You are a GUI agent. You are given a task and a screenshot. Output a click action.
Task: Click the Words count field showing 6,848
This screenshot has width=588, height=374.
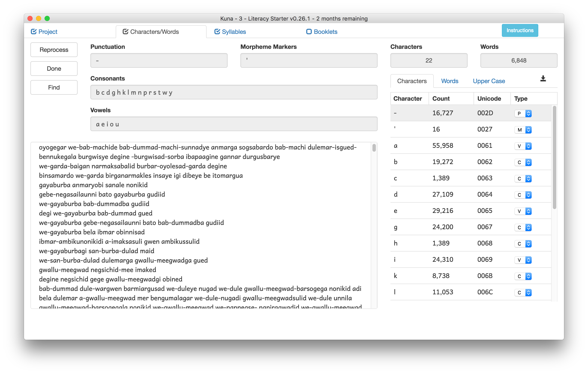[x=519, y=60]
